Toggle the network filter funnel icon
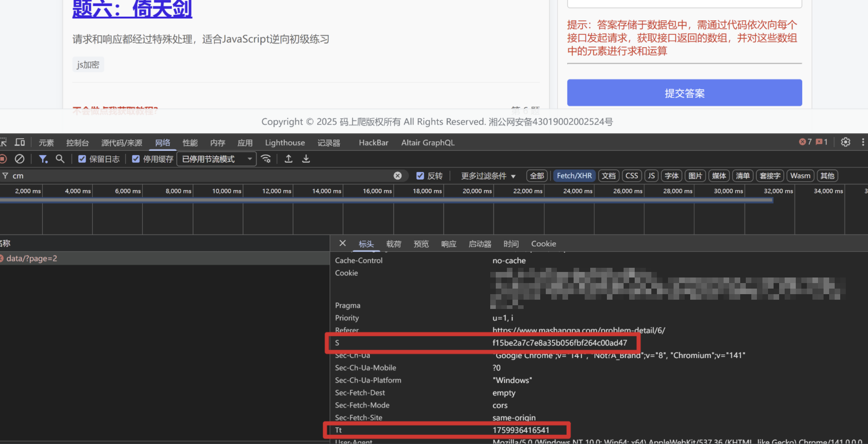 click(x=43, y=159)
